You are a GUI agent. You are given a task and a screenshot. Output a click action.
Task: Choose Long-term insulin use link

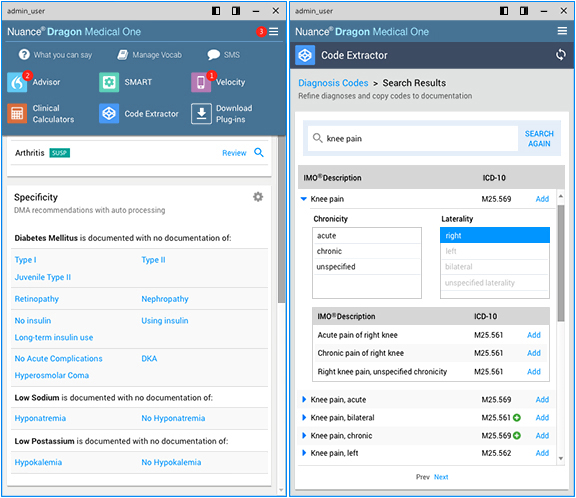(54, 337)
